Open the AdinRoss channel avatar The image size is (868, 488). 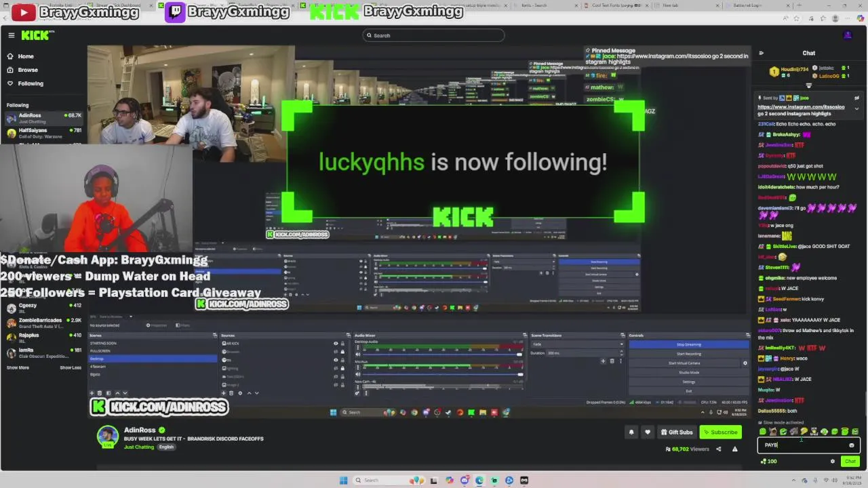[x=107, y=436]
